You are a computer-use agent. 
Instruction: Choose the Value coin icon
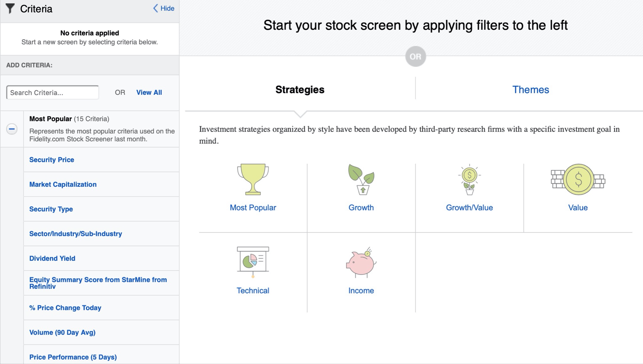click(578, 179)
